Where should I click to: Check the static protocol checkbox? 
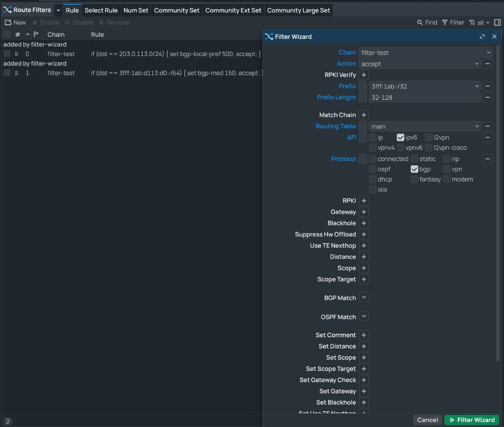pos(414,159)
